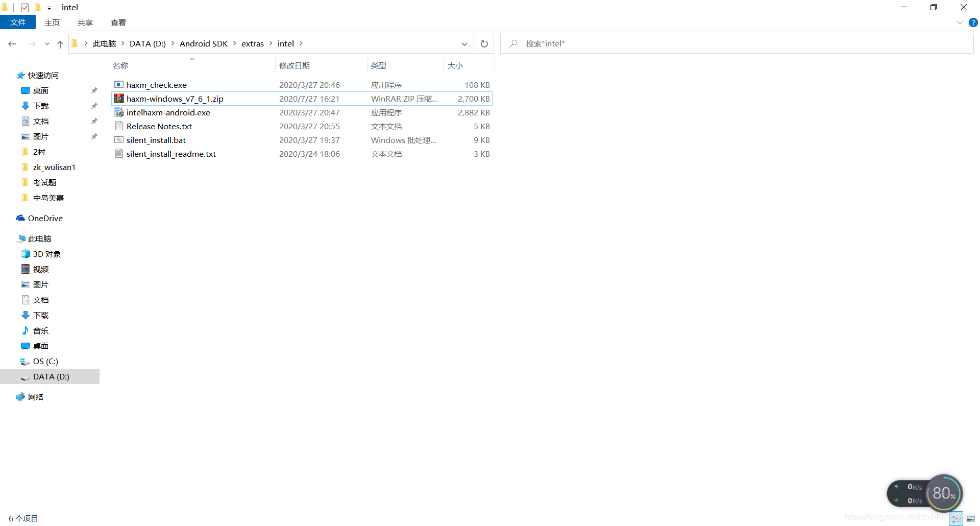
Task: Select the silent_install_readme.txt file name
Action: pos(171,154)
